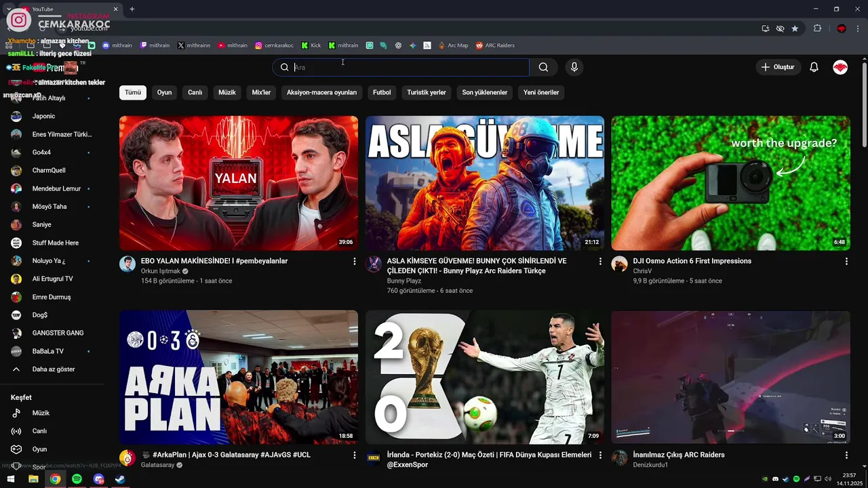Bookmark this page with the star icon
This screenshot has width=868, height=488.
coord(795,28)
